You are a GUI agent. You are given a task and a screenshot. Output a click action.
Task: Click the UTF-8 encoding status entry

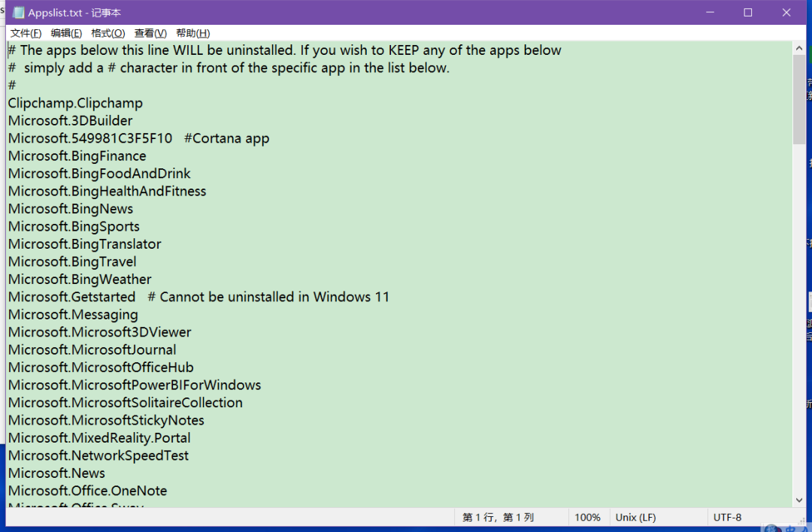pos(727,517)
